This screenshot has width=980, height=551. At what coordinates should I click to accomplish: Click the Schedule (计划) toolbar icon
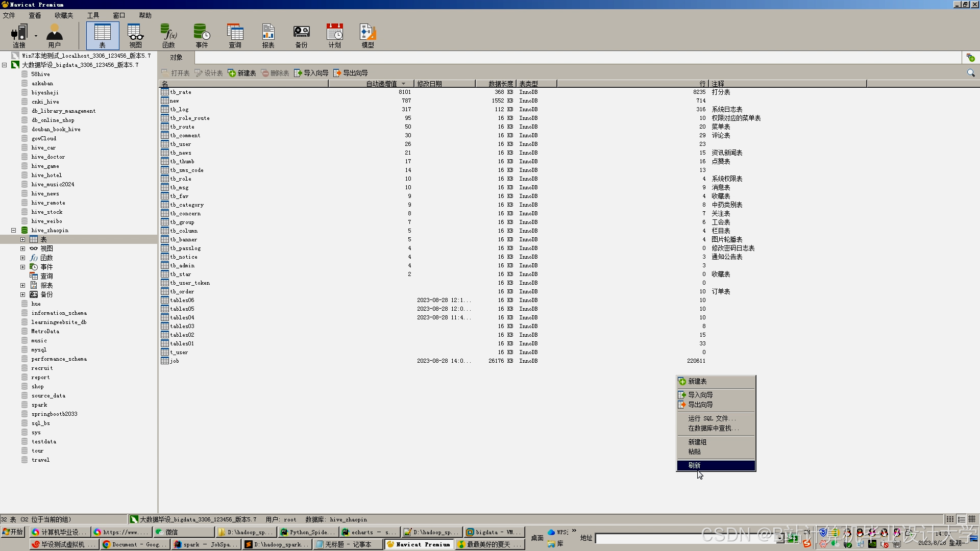point(334,35)
